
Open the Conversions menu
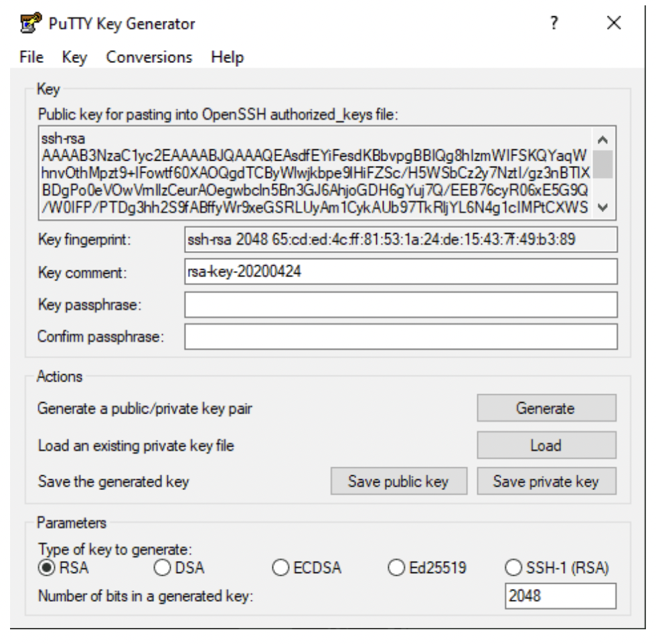[150, 57]
